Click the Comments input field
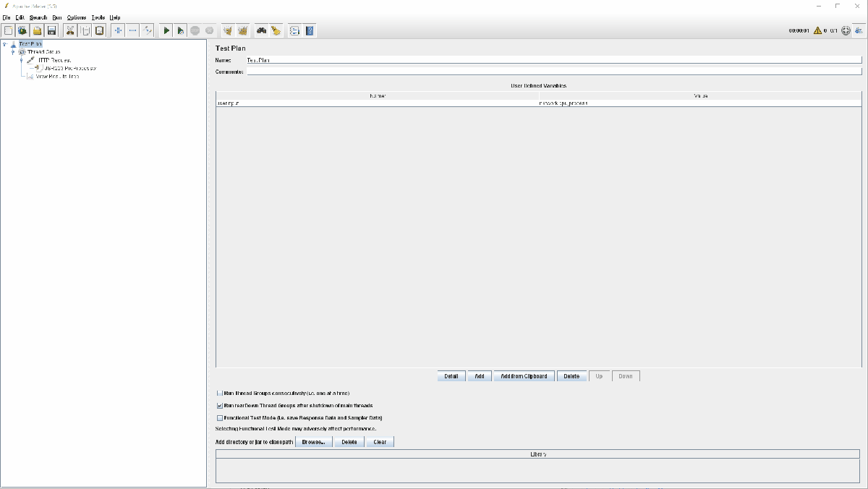868x489 pixels. tap(554, 72)
